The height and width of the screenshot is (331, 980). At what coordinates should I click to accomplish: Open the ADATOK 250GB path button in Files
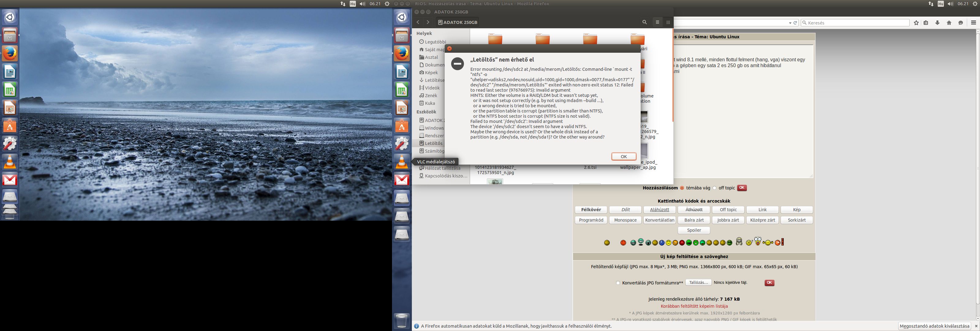(458, 22)
